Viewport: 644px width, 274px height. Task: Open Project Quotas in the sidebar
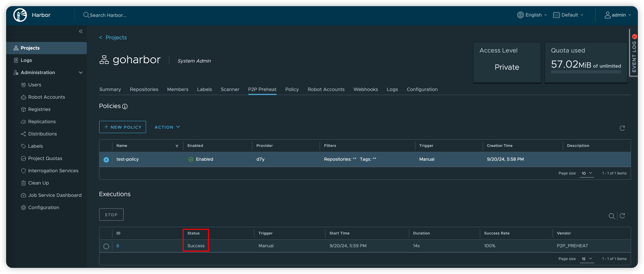point(45,158)
